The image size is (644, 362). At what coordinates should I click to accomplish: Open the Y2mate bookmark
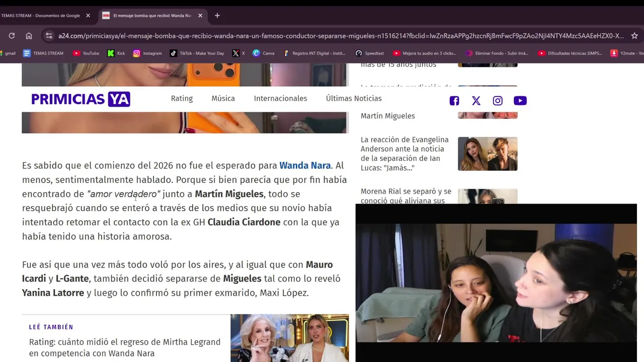click(627, 53)
